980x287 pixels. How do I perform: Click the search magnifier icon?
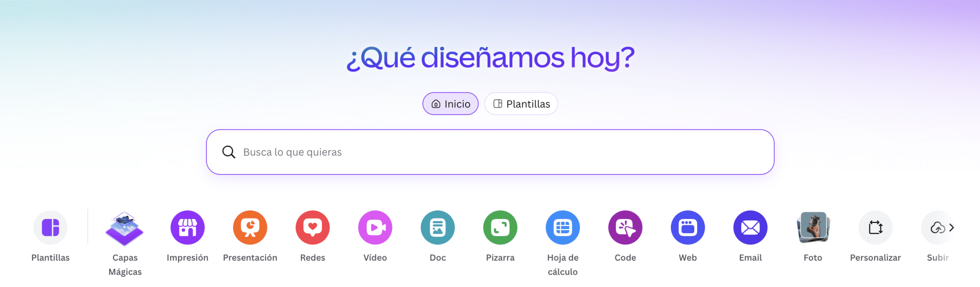pyautogui.click(x=229, y=152)
